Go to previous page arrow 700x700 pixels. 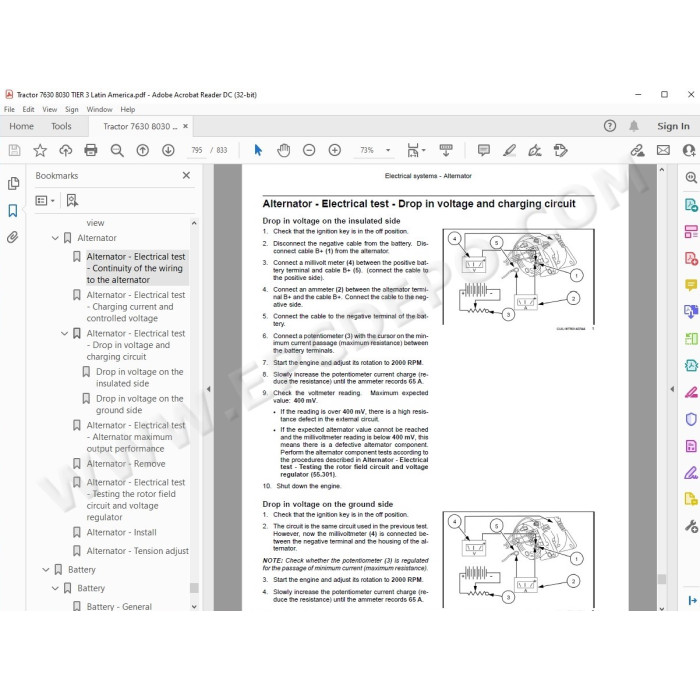(142, 150)
